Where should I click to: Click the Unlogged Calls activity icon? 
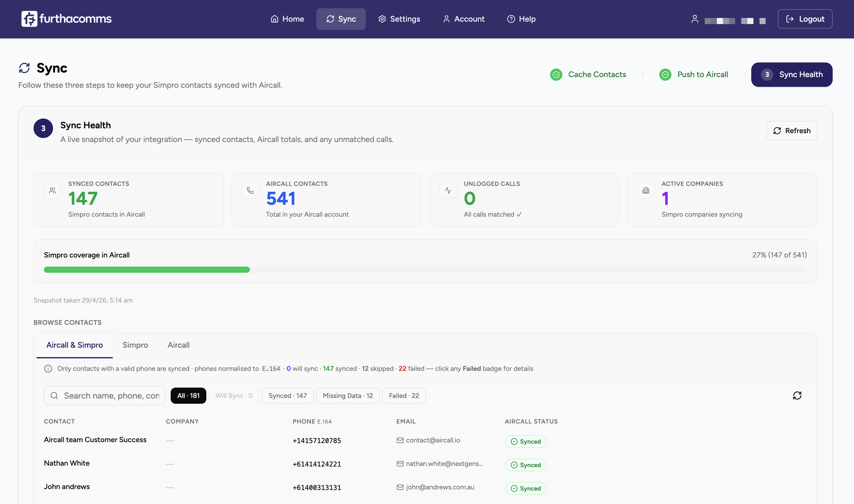[x=448, y=190]
